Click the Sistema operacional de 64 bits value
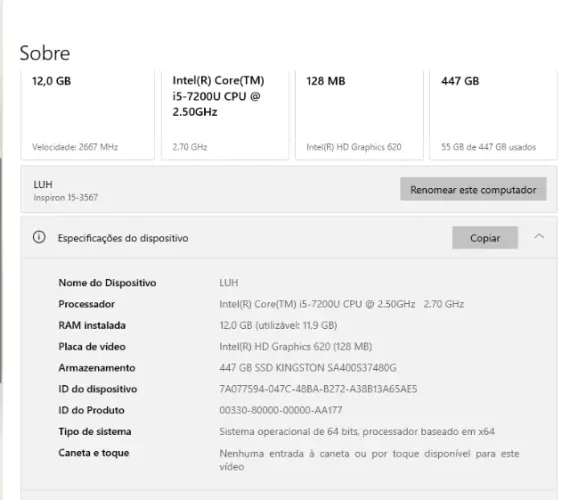 coord(357,432)
